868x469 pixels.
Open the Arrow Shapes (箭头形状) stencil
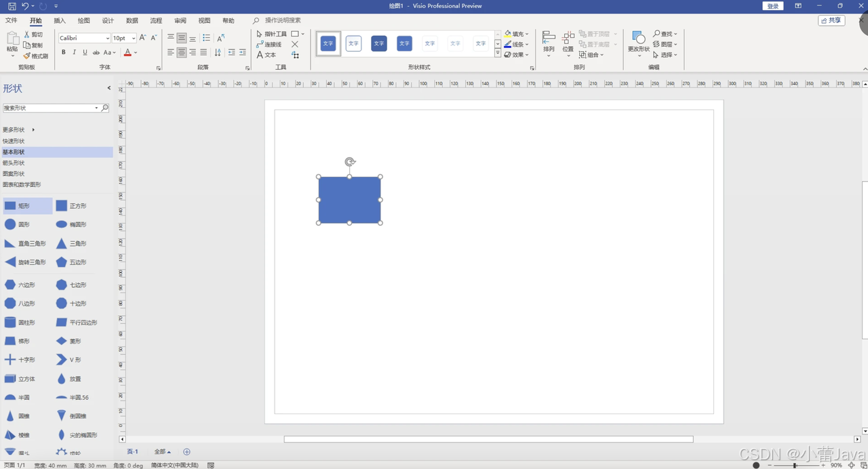[14, 163]
